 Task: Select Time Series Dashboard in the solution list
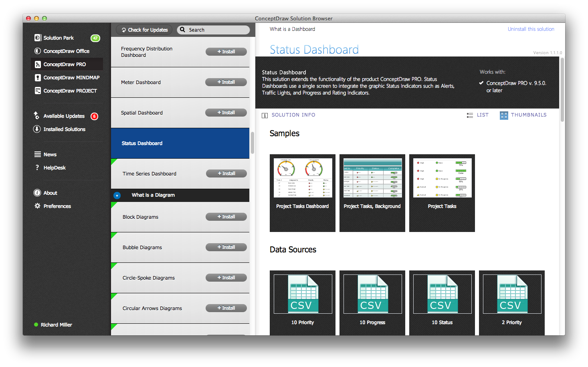(x=149, y=173)
